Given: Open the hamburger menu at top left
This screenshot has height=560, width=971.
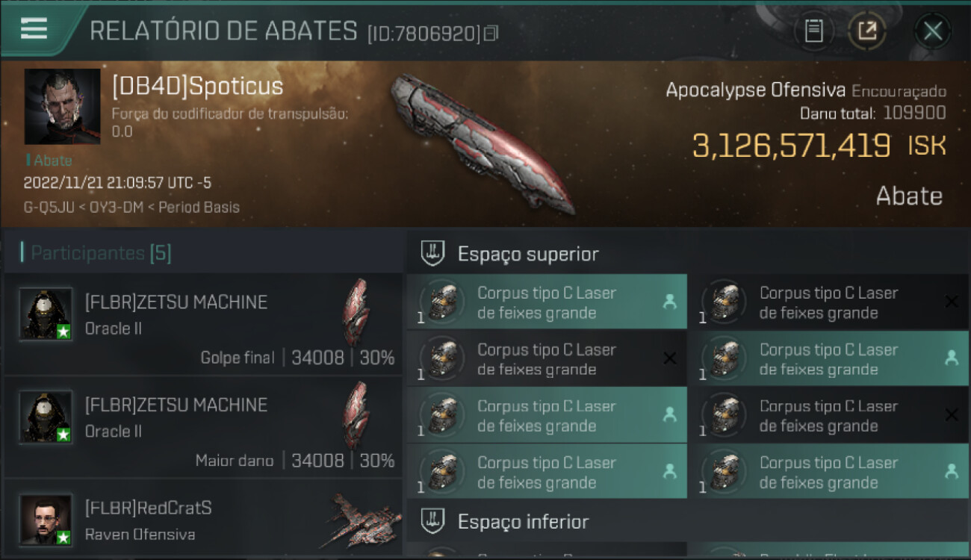Looking at the screenshot, I should [34, 29].
